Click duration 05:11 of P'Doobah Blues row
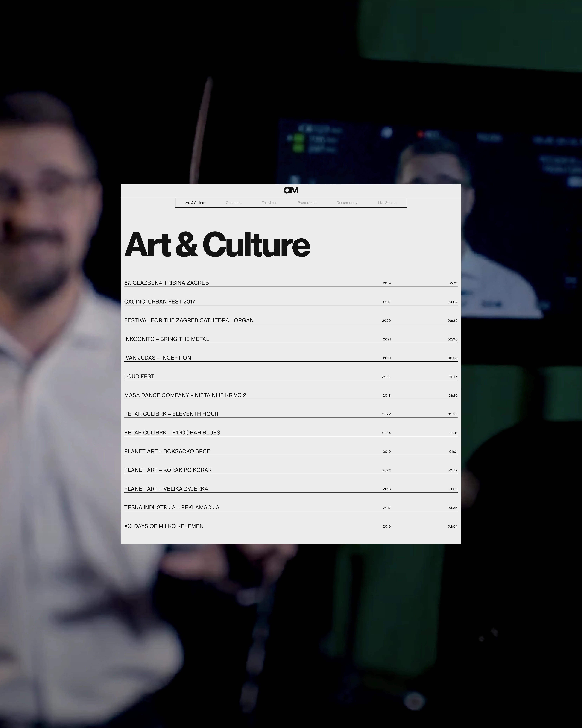This screenshot has height=728, width=582. point(453,433)
